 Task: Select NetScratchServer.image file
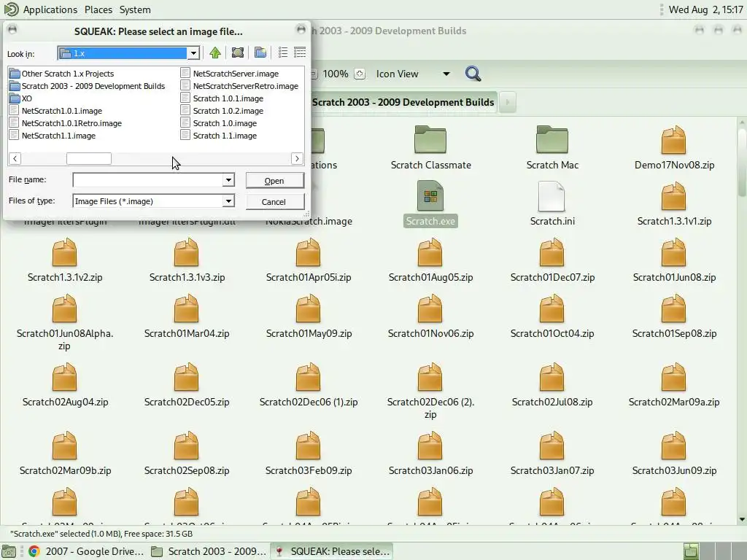(x=230, y=74)
